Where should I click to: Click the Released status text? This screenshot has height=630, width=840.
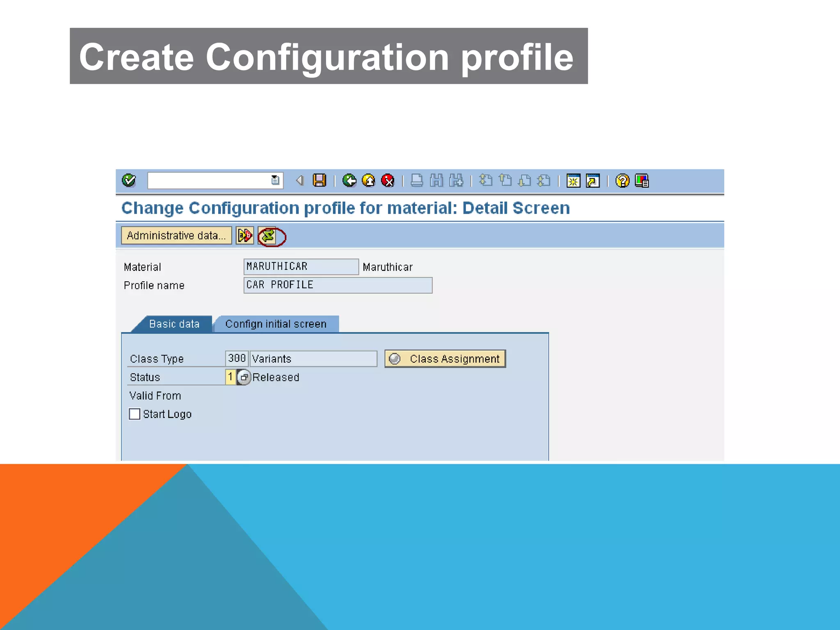276,377
